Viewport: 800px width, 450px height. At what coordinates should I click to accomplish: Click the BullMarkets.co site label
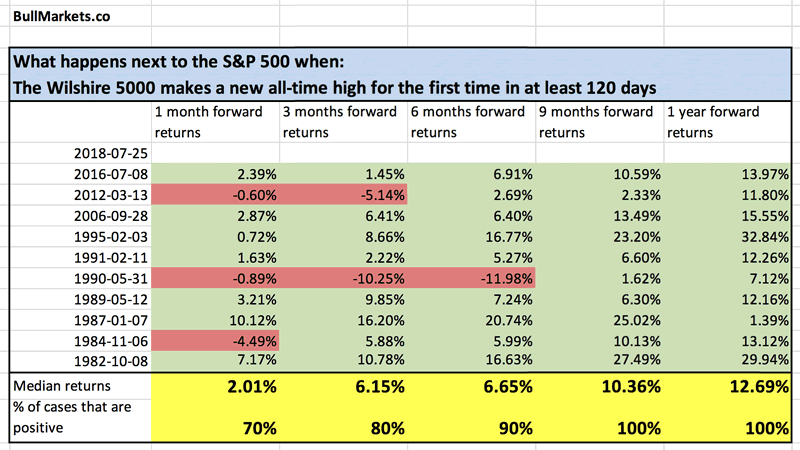62,17
